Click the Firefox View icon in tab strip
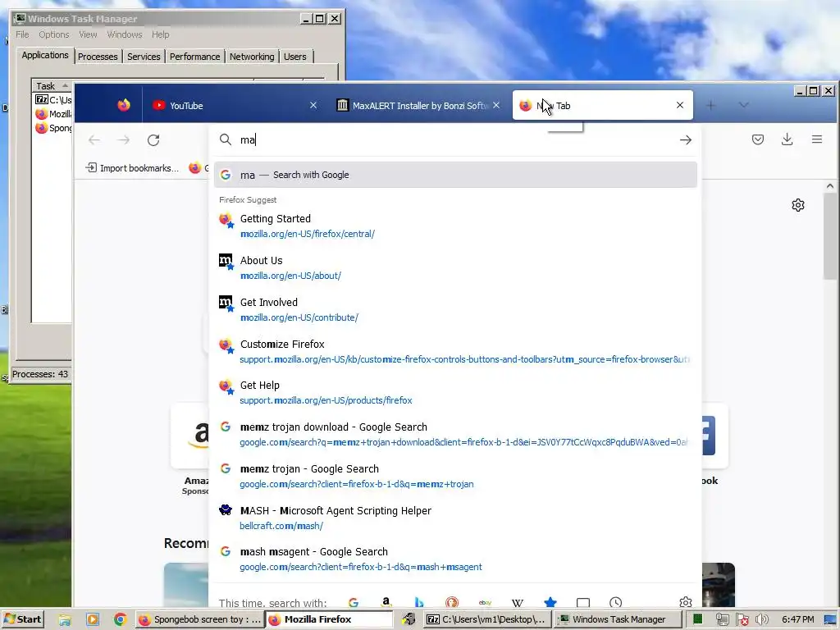Image resolution: width=840 pixels, height=630 pixels. pyautogui.click(x=124, y=105)
